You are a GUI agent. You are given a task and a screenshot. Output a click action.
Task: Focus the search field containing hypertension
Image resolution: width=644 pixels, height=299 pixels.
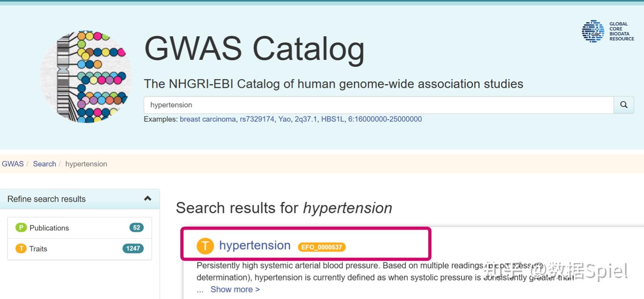coord(379,105)
